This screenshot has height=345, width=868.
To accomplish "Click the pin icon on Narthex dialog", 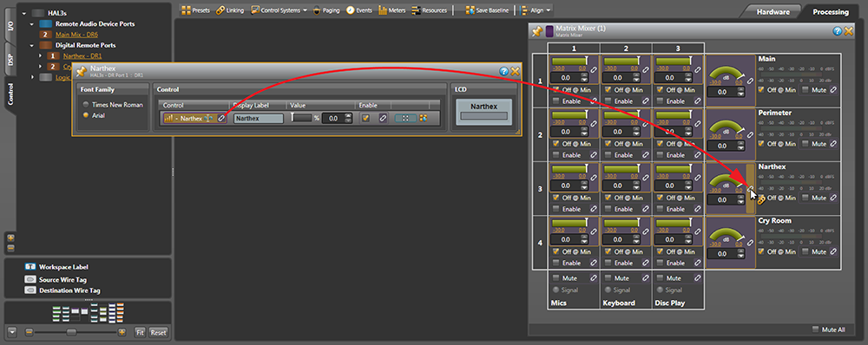I will point(82,71).
